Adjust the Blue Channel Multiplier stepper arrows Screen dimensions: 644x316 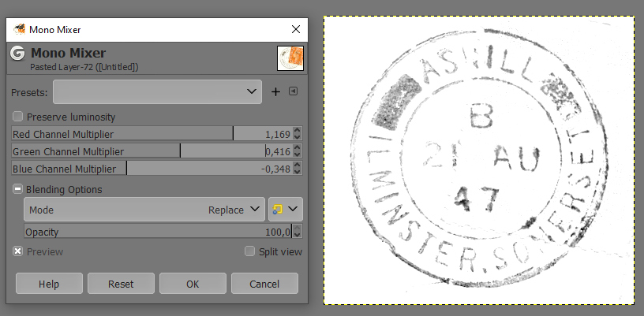298,169
